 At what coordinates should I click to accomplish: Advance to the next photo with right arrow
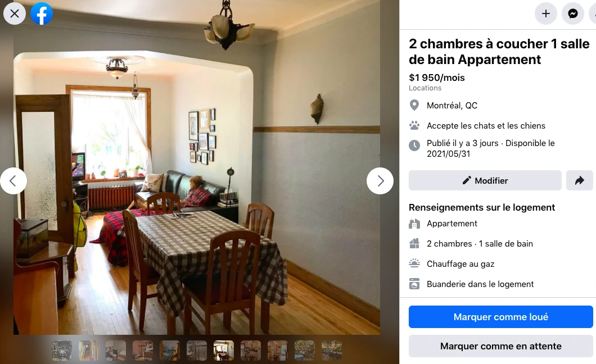[x=380, y=181]
